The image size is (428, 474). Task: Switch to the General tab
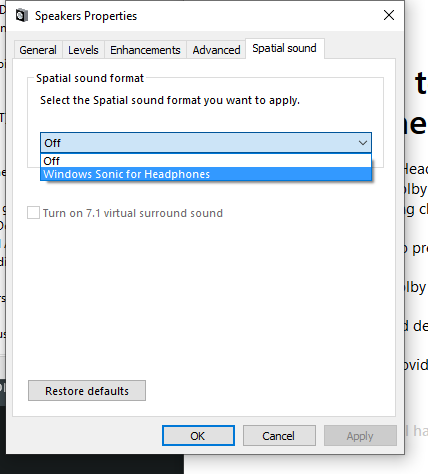[38, 50]
